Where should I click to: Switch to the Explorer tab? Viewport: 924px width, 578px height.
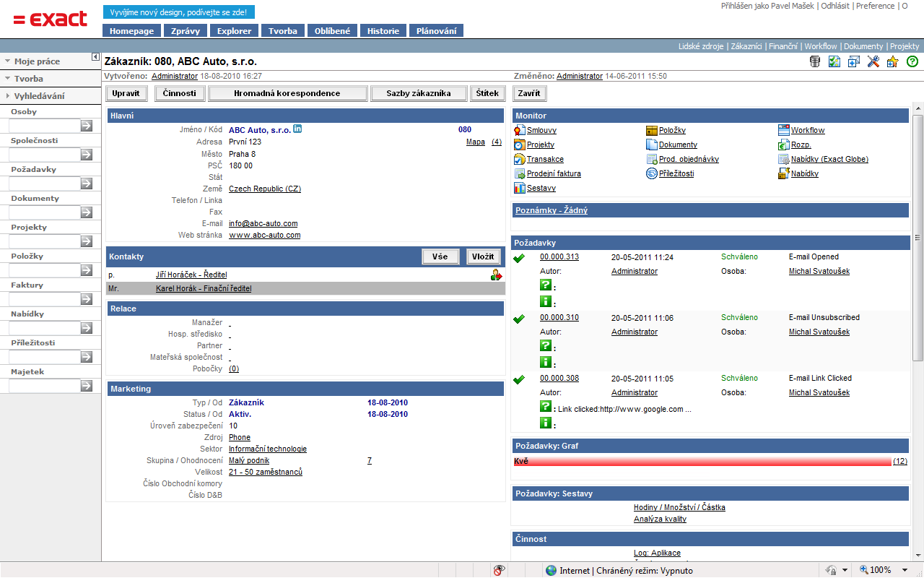pos(235,31)
